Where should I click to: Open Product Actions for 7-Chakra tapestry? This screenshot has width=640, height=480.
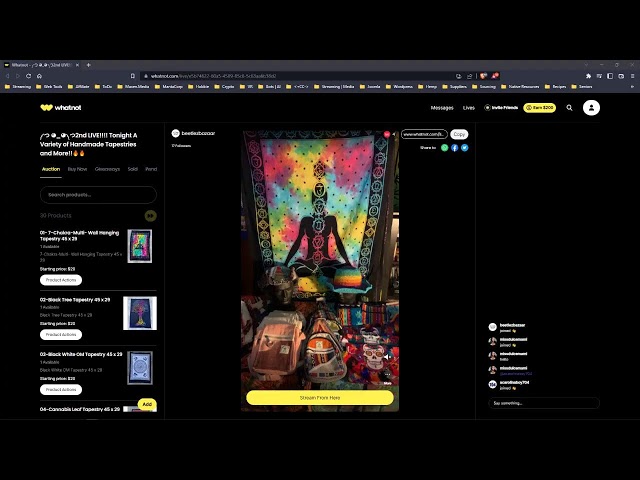(x=61, y=280)
